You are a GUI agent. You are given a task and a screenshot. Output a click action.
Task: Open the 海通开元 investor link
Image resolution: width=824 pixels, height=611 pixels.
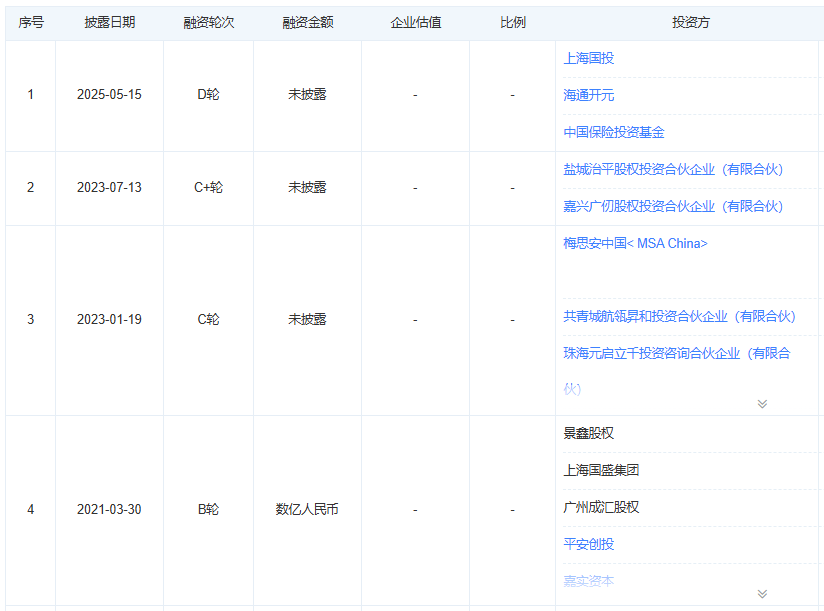coord(589,95)
